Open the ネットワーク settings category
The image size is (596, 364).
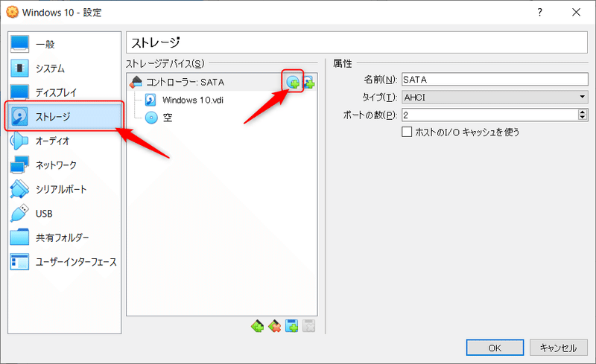64,165
